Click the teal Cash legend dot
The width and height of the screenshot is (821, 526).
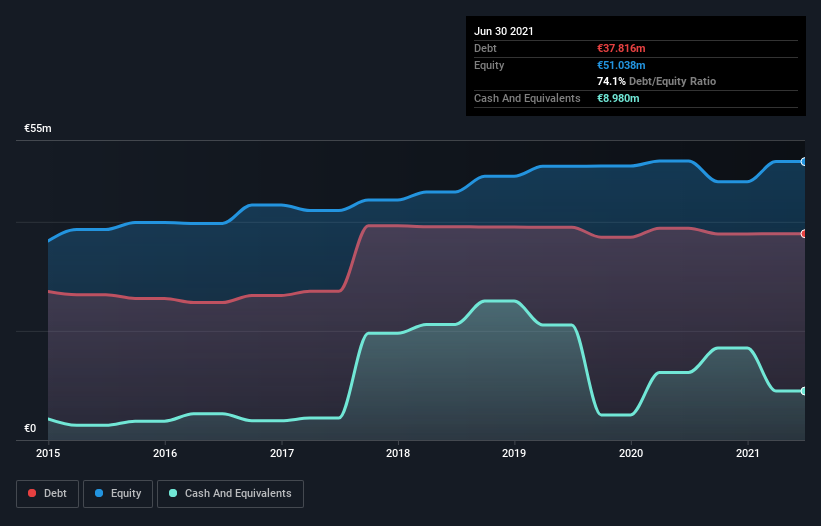coord(173,493)
